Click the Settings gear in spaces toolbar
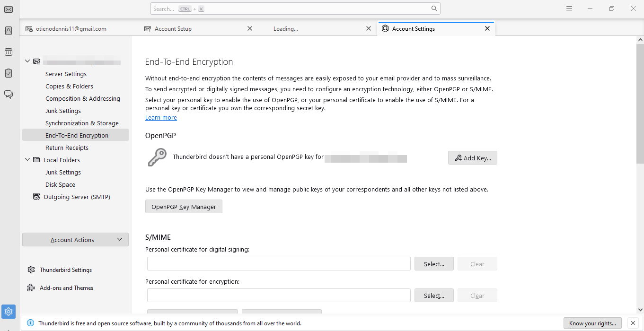644x331 pixels. click(9, 312)
